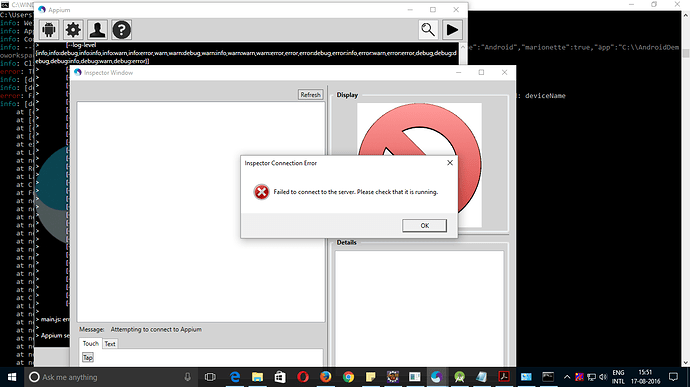Viewport: 690px width, 387px height.
Task: Open Microsoft Edge from taskbar
Action: point(235,377)
